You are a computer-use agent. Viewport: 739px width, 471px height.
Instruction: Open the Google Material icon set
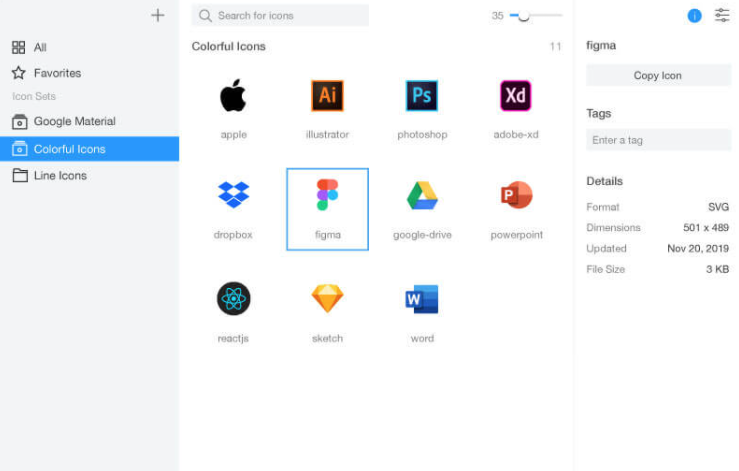pyautogui.click(x=90, y=121)
